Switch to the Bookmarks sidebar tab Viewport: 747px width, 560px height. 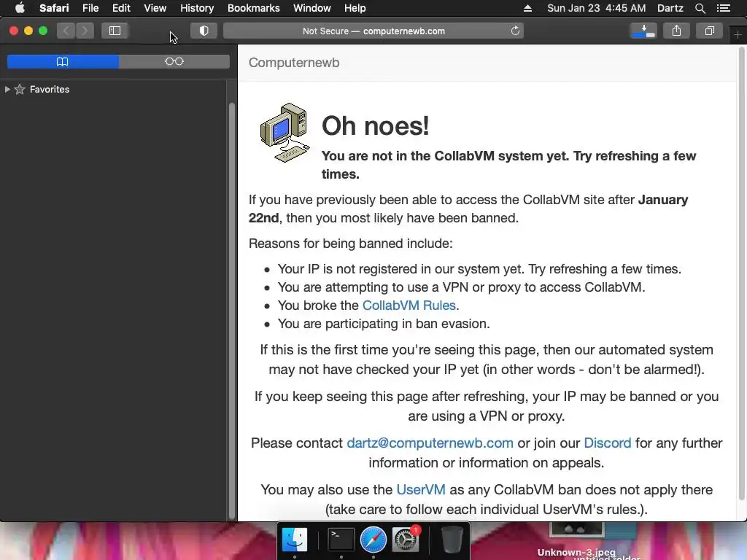[63, 61]
